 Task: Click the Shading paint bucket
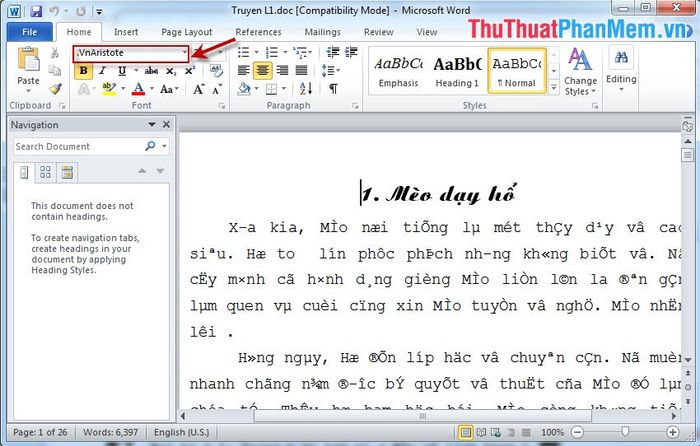244,88
